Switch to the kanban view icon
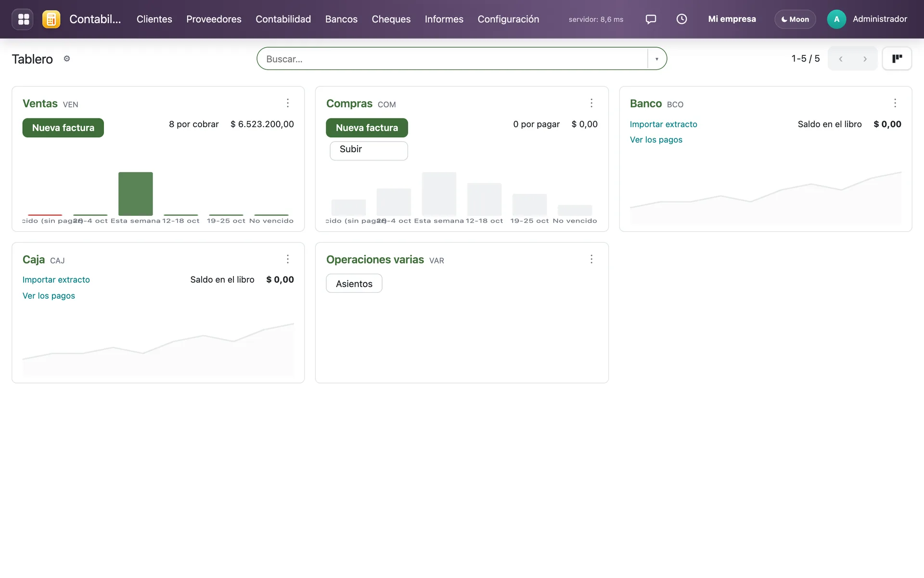 pos(897,59)
